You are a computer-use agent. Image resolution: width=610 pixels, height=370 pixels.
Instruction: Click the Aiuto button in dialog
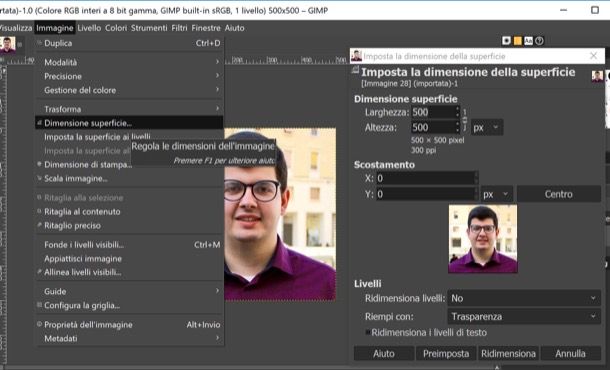(x=384, y=354)
